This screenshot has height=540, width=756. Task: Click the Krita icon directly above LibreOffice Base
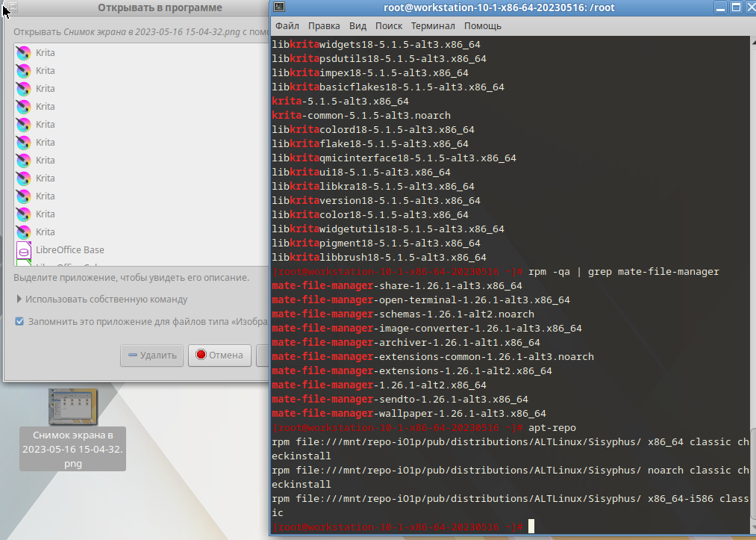(23, 232)
